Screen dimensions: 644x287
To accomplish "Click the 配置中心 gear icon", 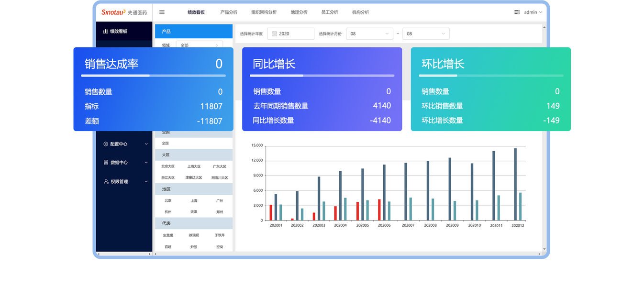I will point(106,144).
